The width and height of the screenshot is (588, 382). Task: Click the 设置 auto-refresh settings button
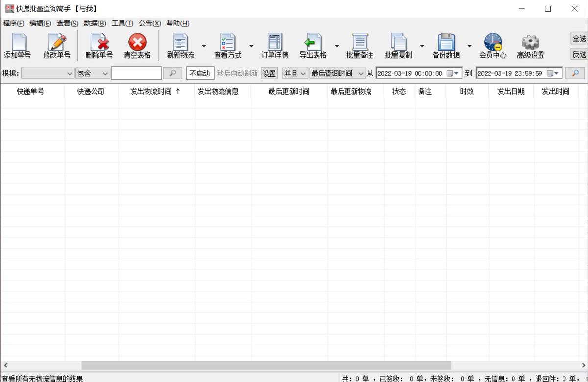click(269, 73)
